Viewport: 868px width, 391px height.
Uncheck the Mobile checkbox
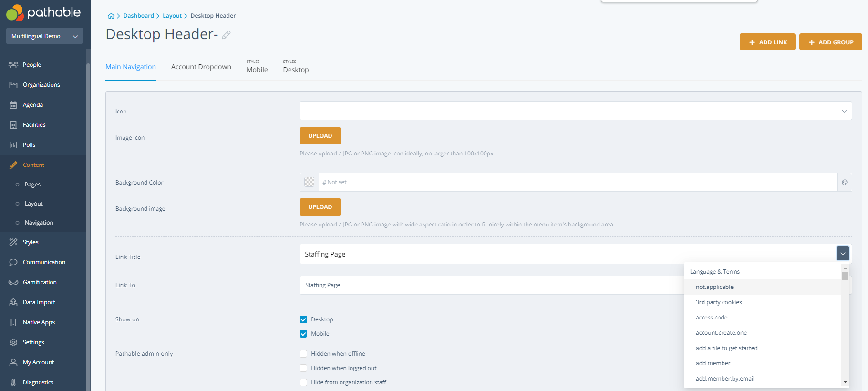tap(303, 334)
